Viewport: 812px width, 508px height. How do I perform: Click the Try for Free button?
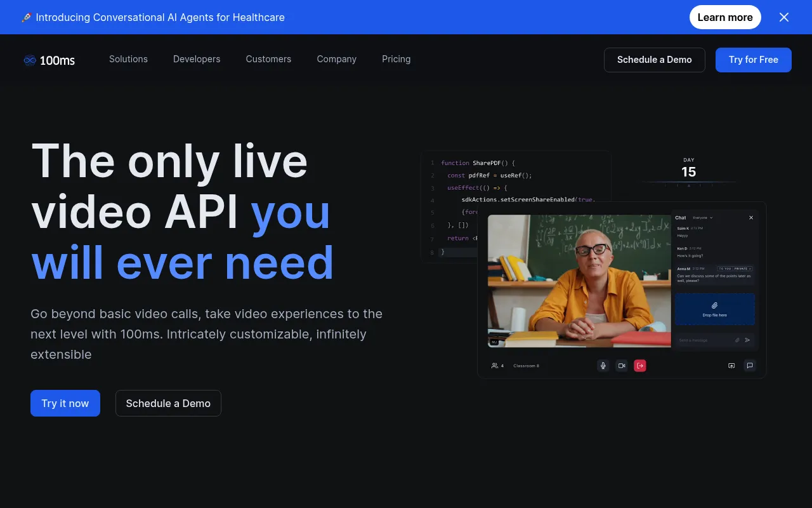754,60
